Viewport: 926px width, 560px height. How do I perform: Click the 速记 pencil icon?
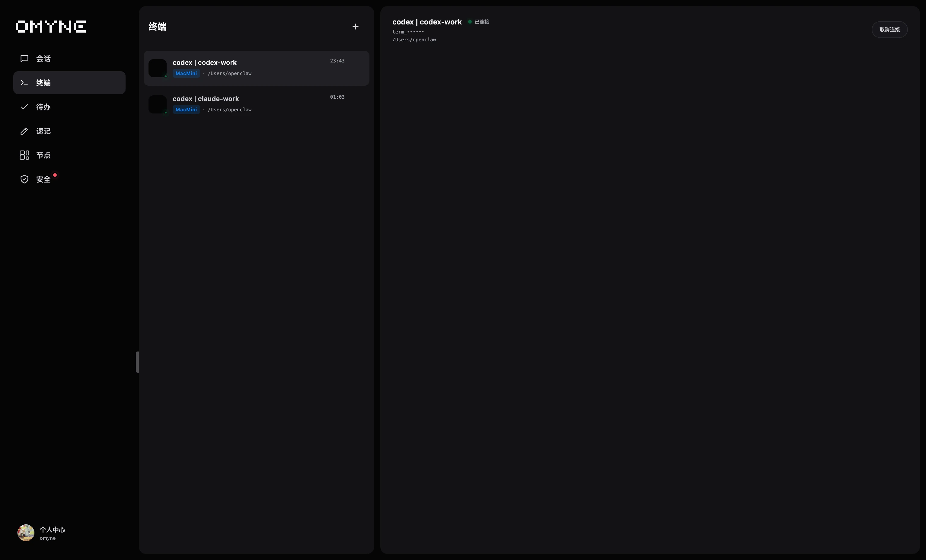(x=24, y=131)
